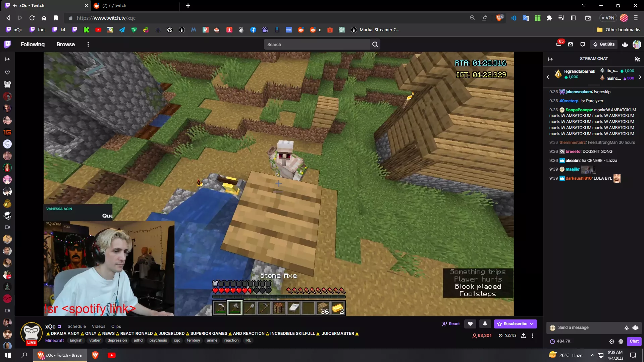This screenshot has width=644, height=362.
Task: Open the Minecraft category link
Action: [x=54, y=340]
